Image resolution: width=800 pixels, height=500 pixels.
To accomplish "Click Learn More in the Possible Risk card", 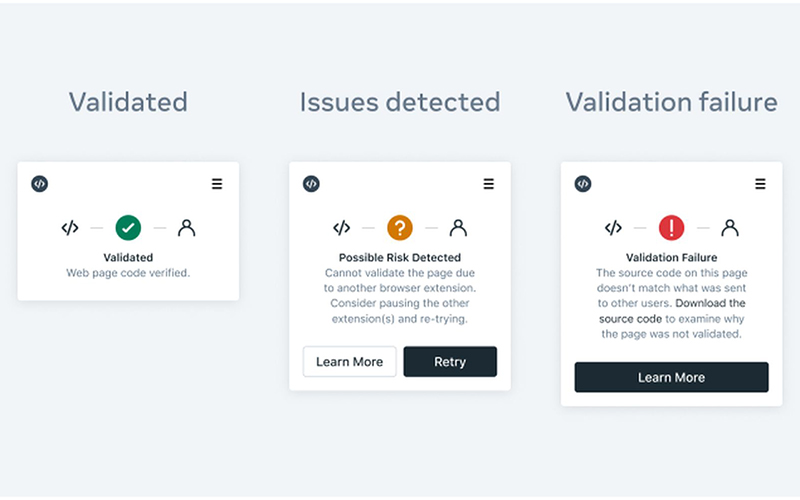I will (x=349, y=362).
